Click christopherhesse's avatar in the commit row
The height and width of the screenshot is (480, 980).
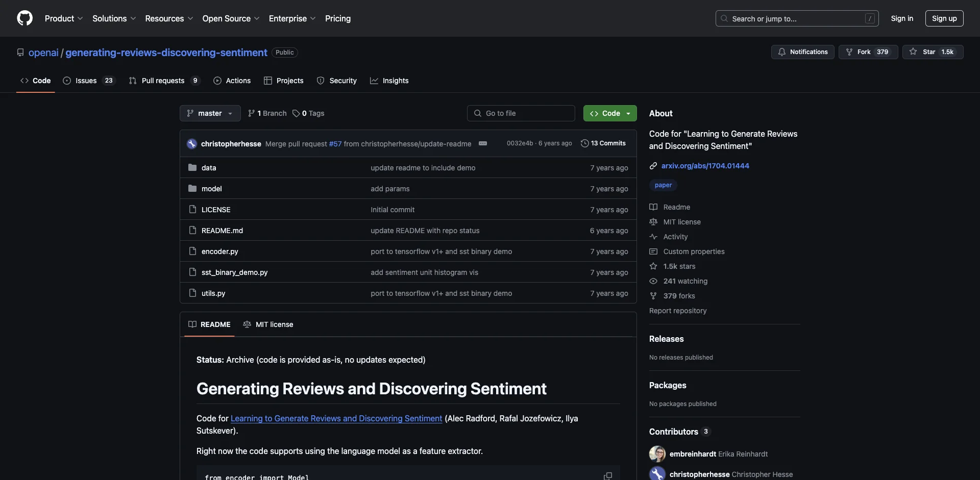(x=192, y=144)
